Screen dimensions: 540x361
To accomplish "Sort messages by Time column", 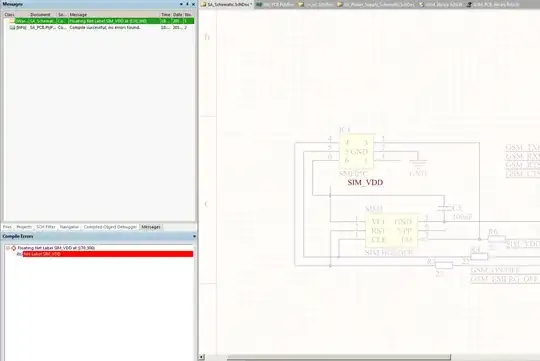I will tap(166, 15).
